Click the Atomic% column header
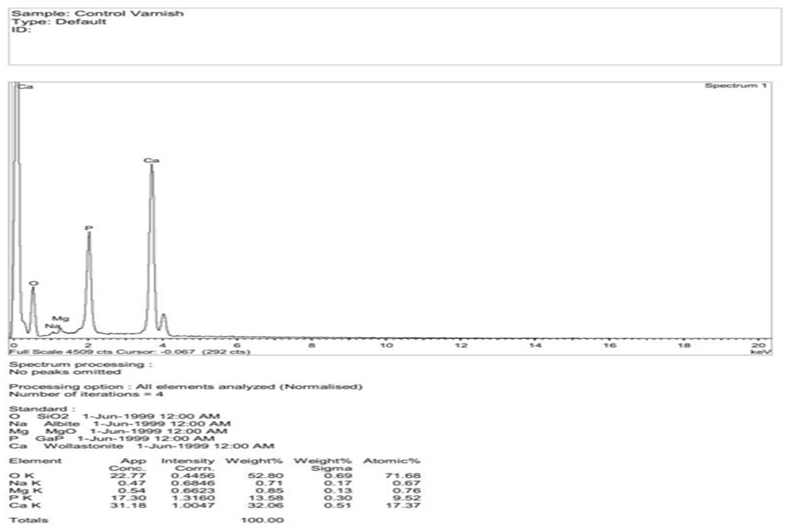This screenshot has width=790, height=532. point(391,461)
